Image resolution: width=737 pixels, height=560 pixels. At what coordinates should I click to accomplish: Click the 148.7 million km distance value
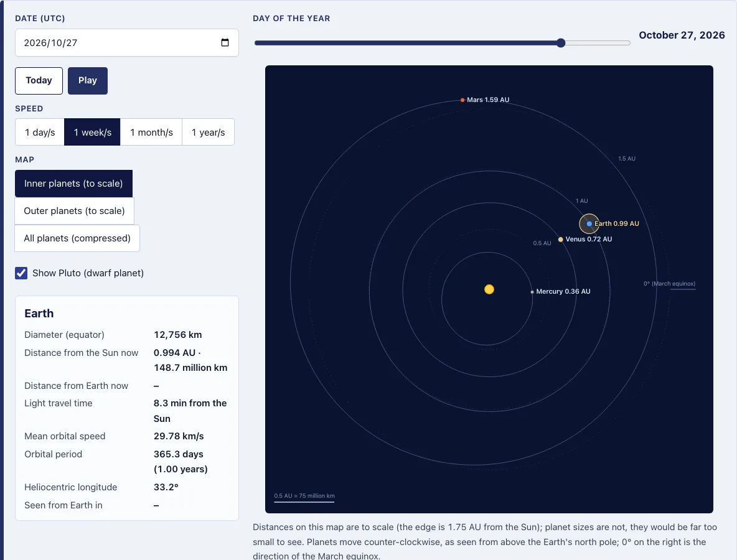(x=190, y=367)
